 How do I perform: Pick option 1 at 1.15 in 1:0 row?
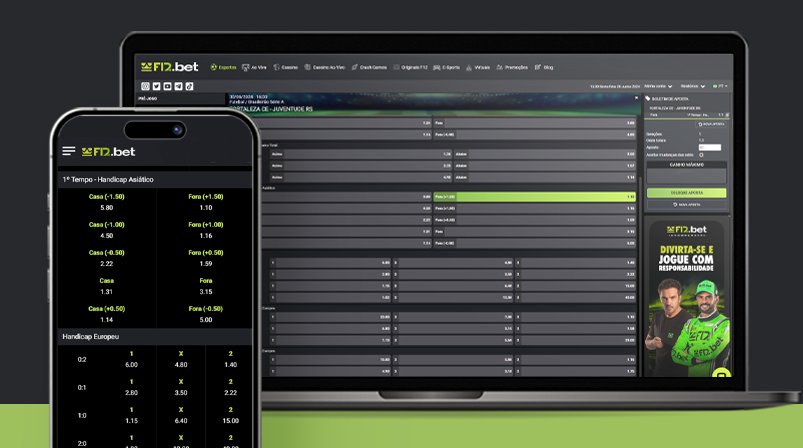point(131,416)
